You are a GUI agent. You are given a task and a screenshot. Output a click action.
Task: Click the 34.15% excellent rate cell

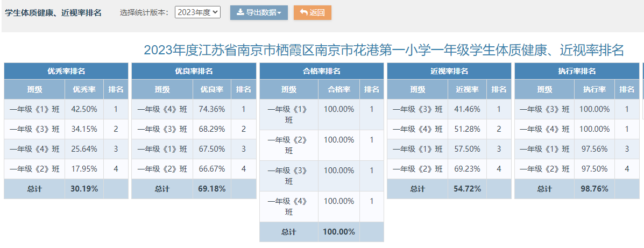(84, 129)
